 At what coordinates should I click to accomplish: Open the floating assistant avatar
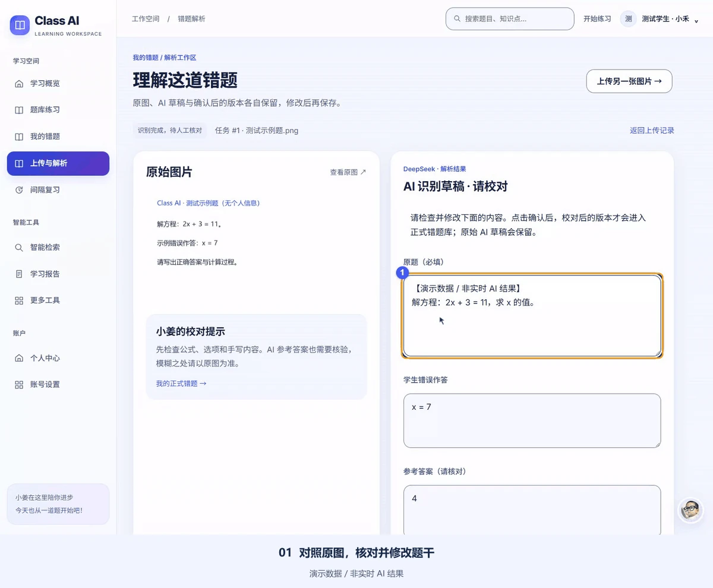tap(690, 510)
